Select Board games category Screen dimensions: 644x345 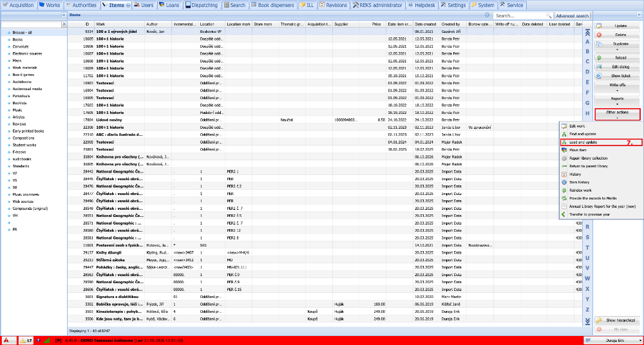tap(23, 75)
